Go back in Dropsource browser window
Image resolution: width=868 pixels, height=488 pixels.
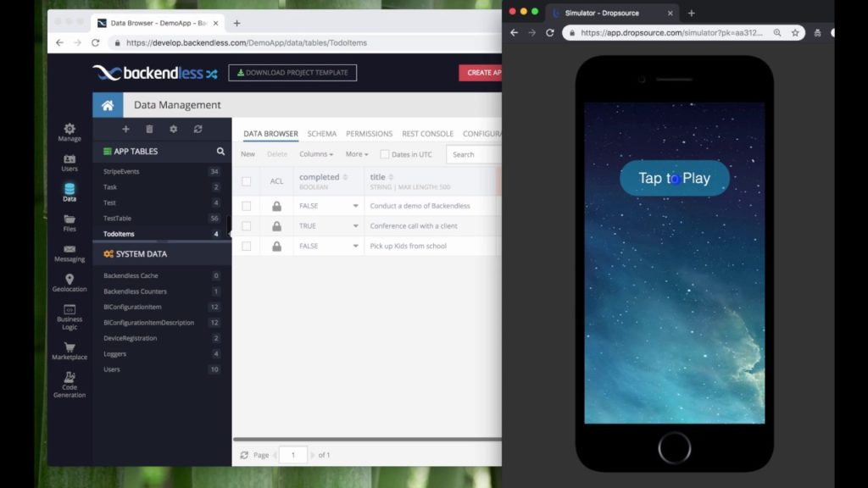(x=514, y=33)
